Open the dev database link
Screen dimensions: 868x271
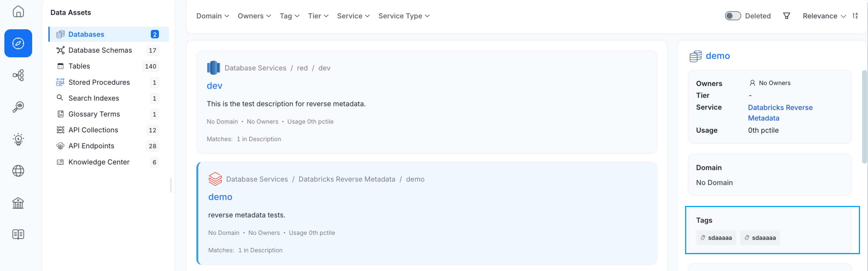click(x=214, y=85)
